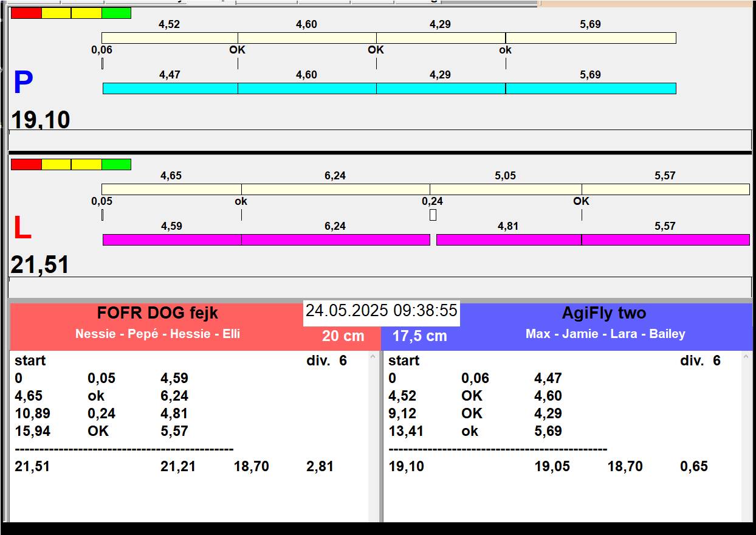Screen dimensions: 756x535
Task: Click the red start light in lane L
Action: 26,164
